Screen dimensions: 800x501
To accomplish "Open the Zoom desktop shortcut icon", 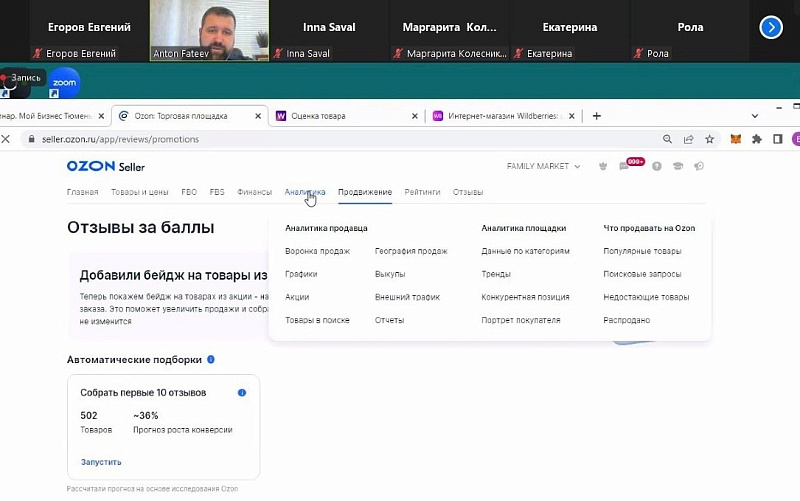I will [x=64, y=83].
